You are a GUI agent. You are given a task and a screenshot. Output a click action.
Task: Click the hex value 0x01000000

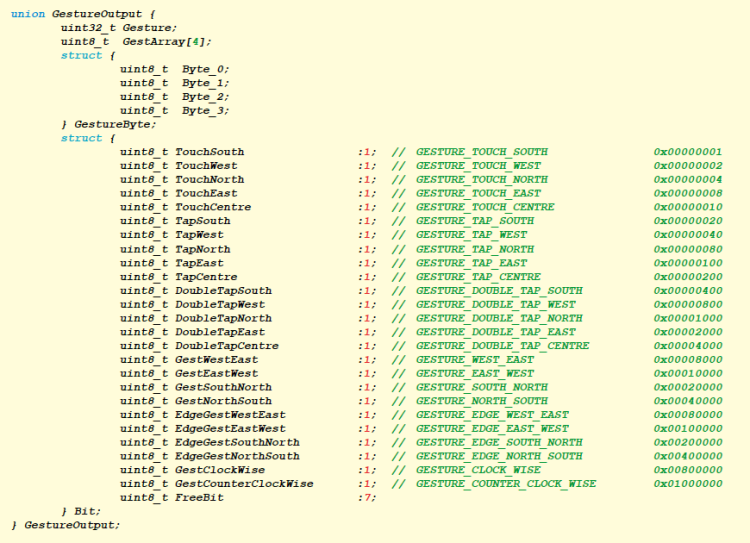tap(688, 484)
